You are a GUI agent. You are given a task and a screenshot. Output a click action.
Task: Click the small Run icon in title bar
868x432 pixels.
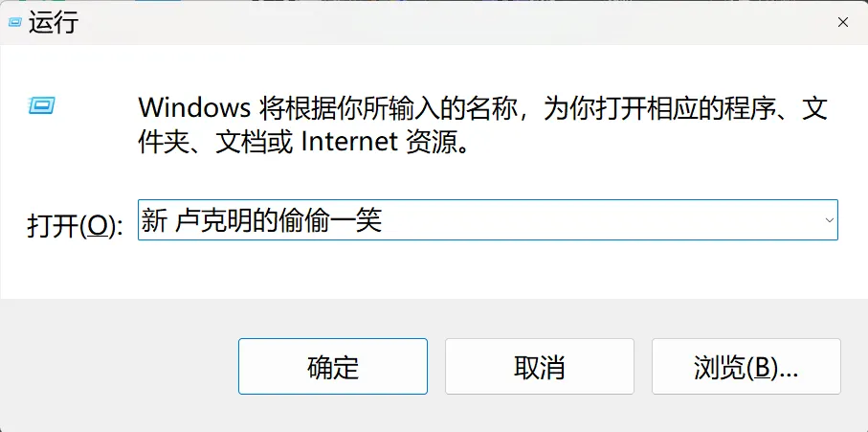point(15,23)
